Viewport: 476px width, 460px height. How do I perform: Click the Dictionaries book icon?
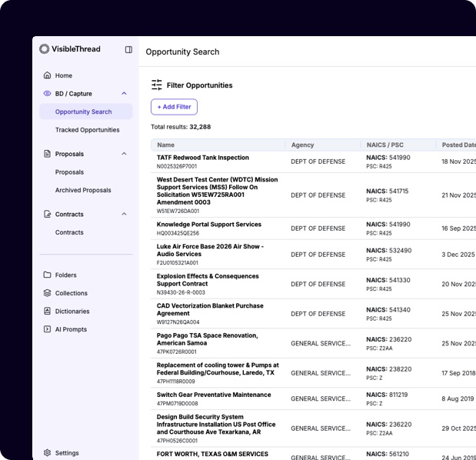(48, 312)
